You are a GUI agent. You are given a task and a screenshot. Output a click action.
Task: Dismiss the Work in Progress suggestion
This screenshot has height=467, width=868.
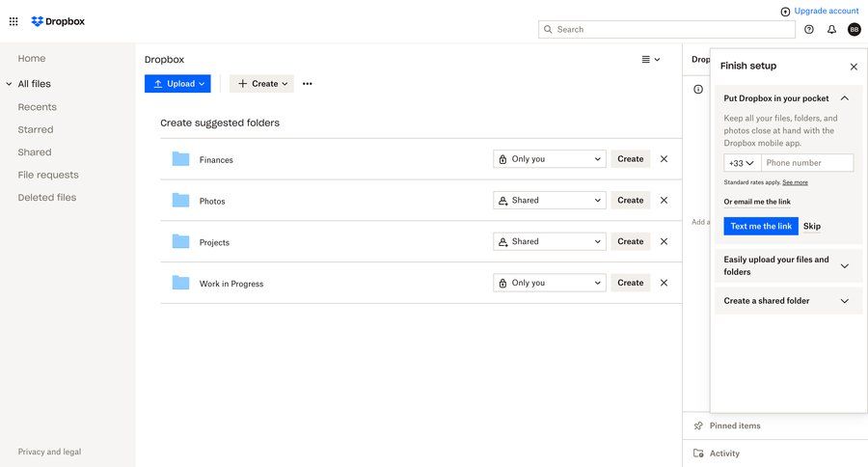(x=664, y=283)
